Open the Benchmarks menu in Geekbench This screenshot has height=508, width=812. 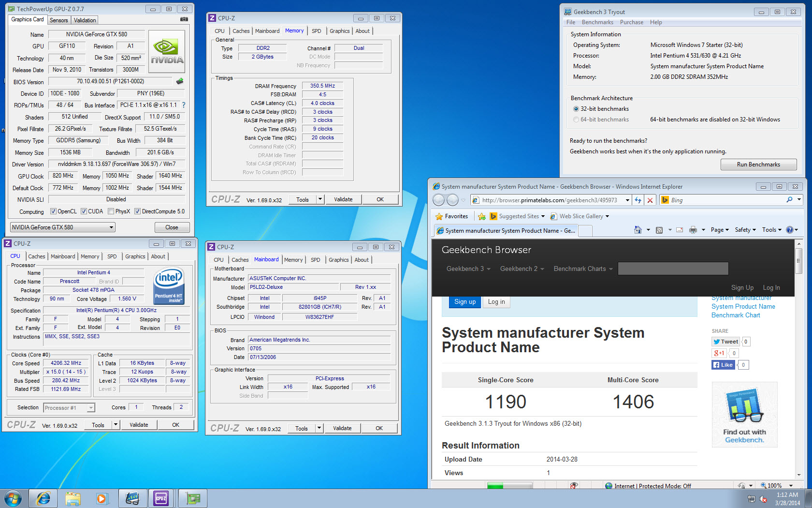tap(597, 22)
